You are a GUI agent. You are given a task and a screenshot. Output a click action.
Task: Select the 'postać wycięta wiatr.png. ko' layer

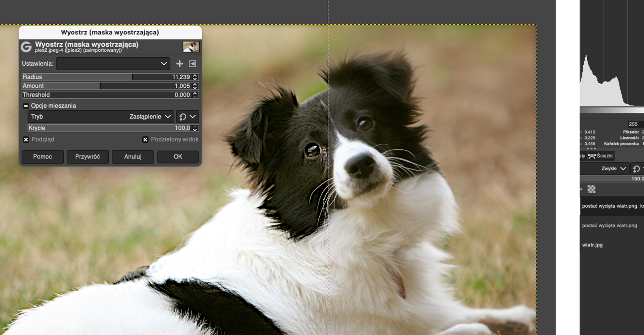pos(612,206)
